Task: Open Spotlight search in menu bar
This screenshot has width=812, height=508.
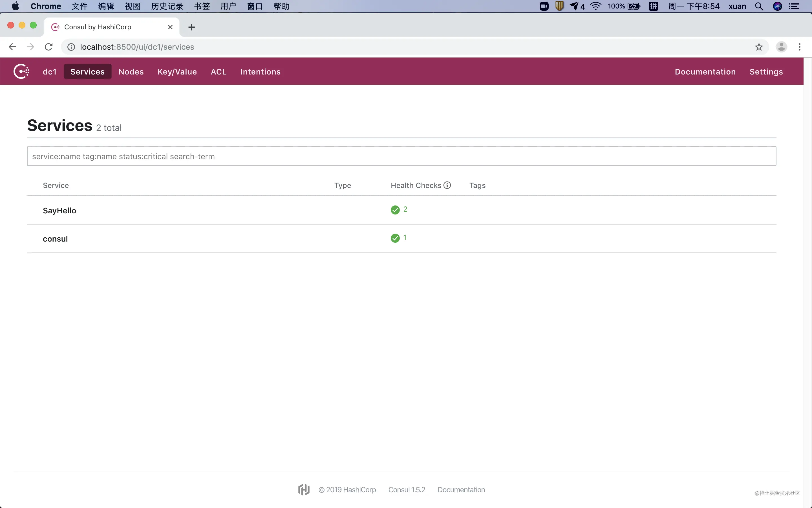Action: pos(759,6)
